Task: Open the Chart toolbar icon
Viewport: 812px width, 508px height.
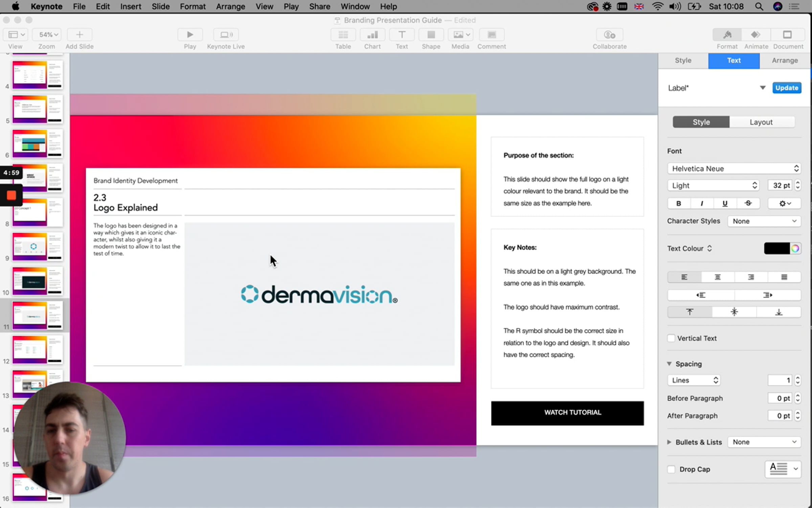Action: tap(372, 35)
